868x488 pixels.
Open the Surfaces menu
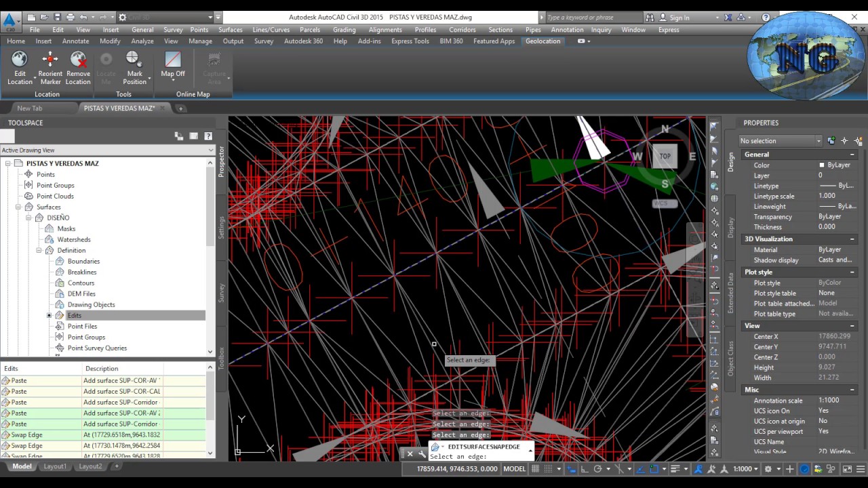(x=230, y=30)
